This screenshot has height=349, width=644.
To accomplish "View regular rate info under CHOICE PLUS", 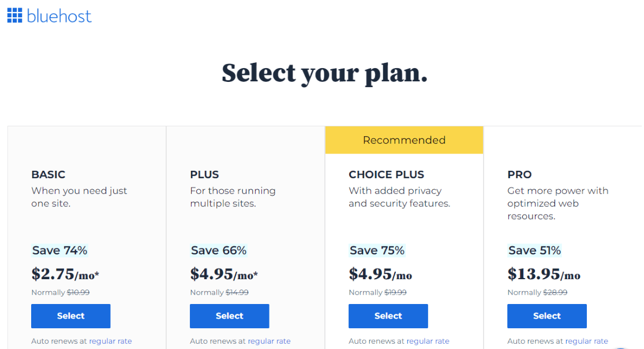I will (428, 341).
